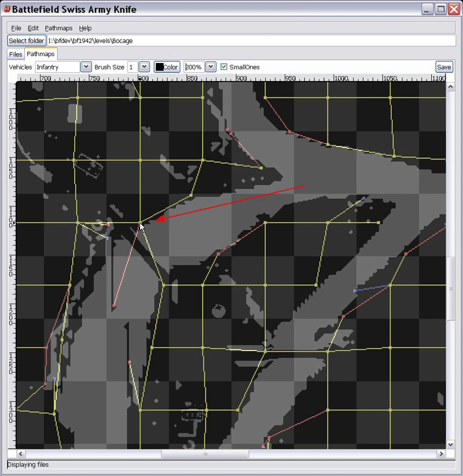Click the Brush Size label

[109, 67]
